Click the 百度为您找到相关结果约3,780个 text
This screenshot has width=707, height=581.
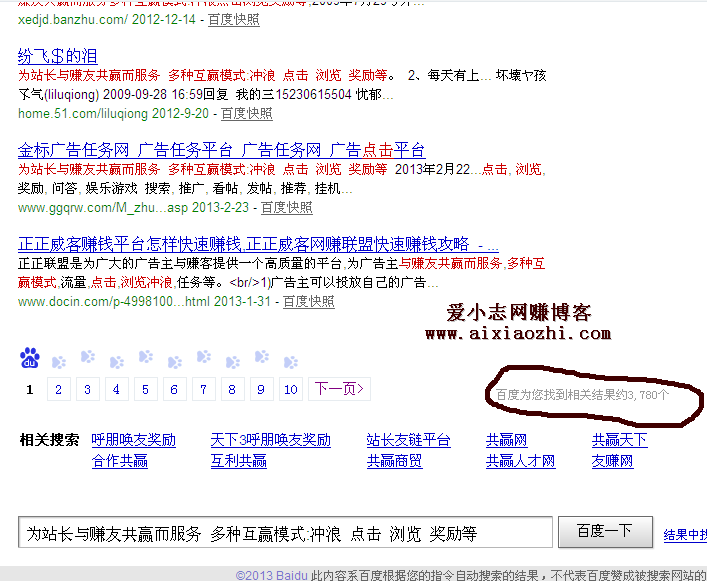point(582,395)
